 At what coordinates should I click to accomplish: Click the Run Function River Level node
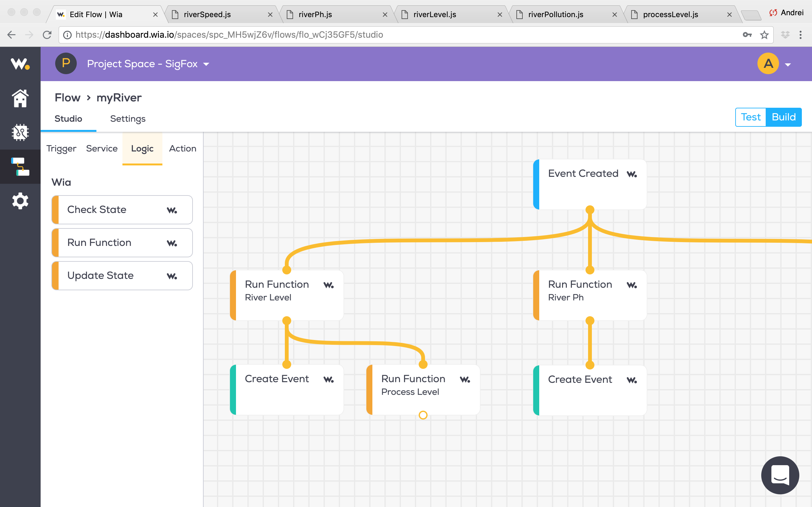tap(287, 295)
